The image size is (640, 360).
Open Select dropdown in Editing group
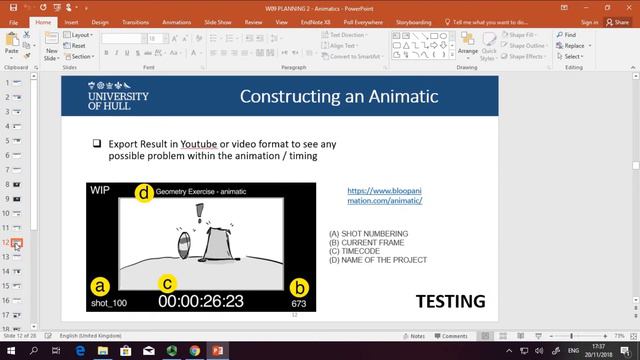570,56
